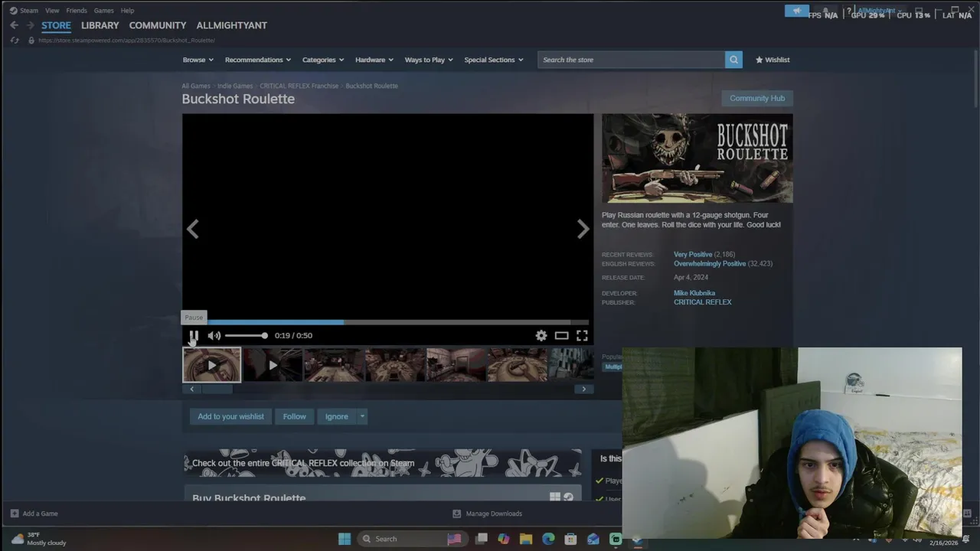Open the ALLMIGHTYANT profile tab
980x551 pixels.
tap(232, 25)
